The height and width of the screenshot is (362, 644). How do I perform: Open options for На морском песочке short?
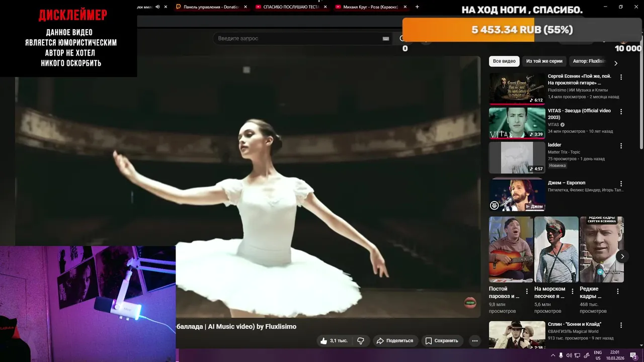[572, 291]
